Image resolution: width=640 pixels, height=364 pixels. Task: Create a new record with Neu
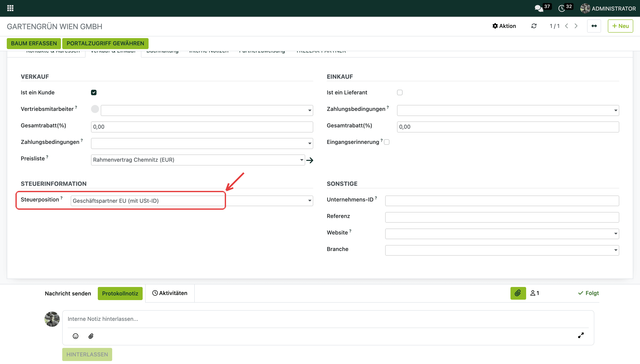point(620,26)
